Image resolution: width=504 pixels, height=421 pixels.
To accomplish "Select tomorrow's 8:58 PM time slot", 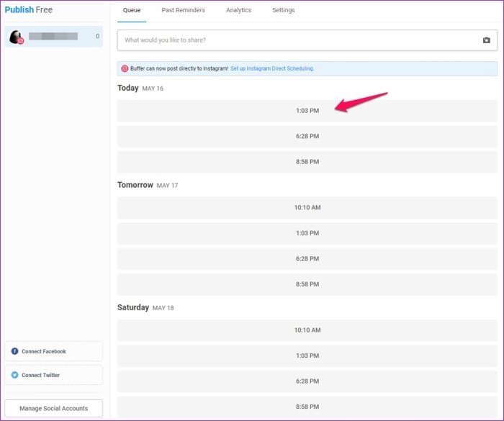I will point(307,284).
